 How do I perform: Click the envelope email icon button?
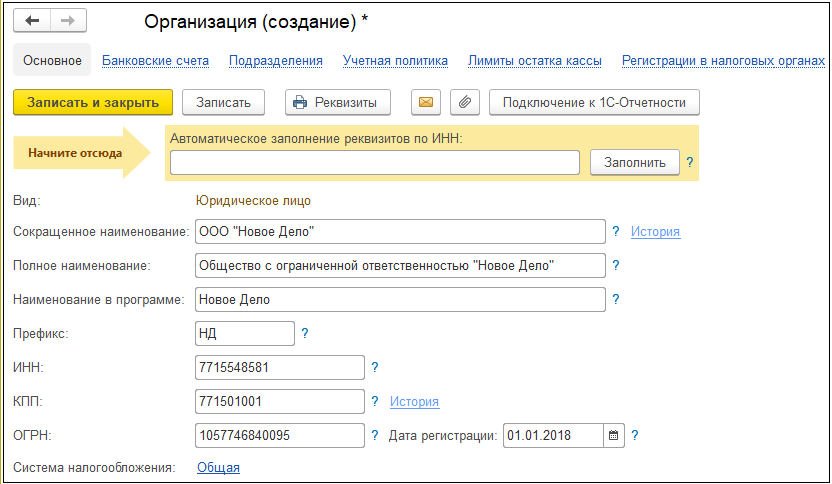[x=426, y=102]
